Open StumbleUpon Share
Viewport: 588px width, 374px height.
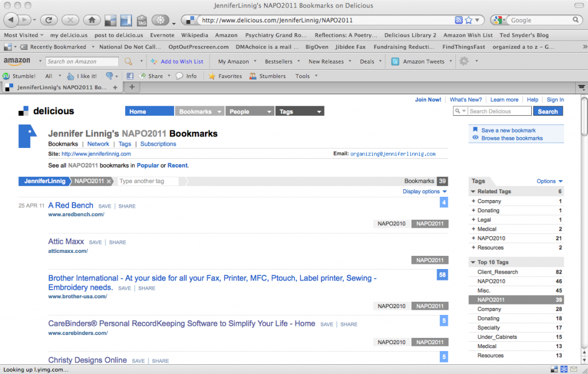pos(151,76)
